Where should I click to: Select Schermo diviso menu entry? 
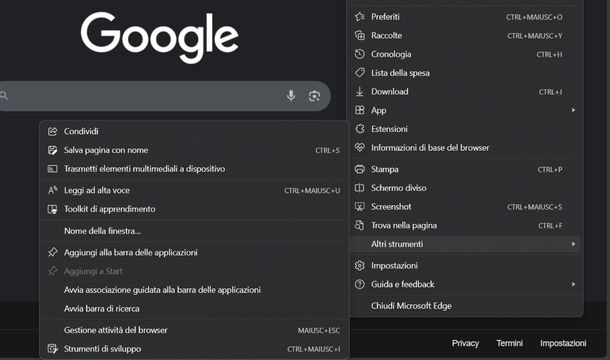click(465, 188)
